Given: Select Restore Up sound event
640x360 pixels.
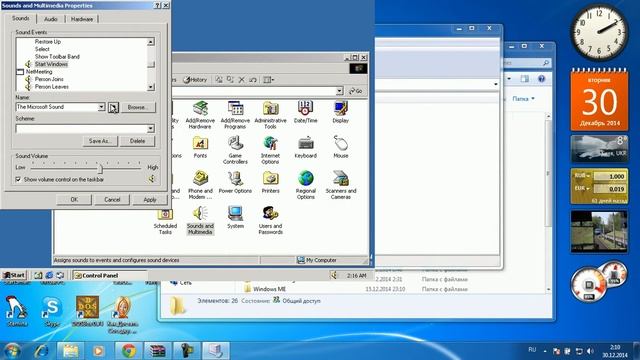Looking at the screenshot, I should pos(48,42).
